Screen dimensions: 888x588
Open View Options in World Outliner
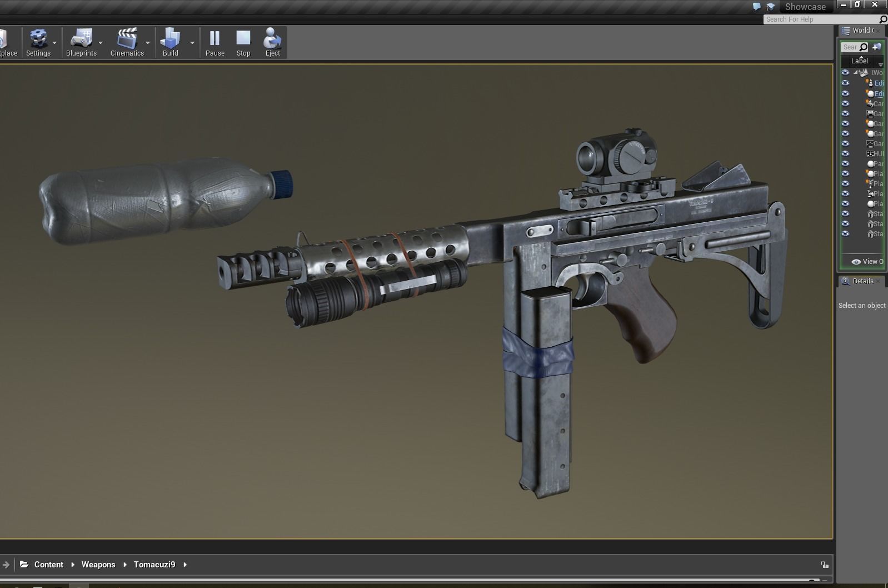[x=867, y=262]
